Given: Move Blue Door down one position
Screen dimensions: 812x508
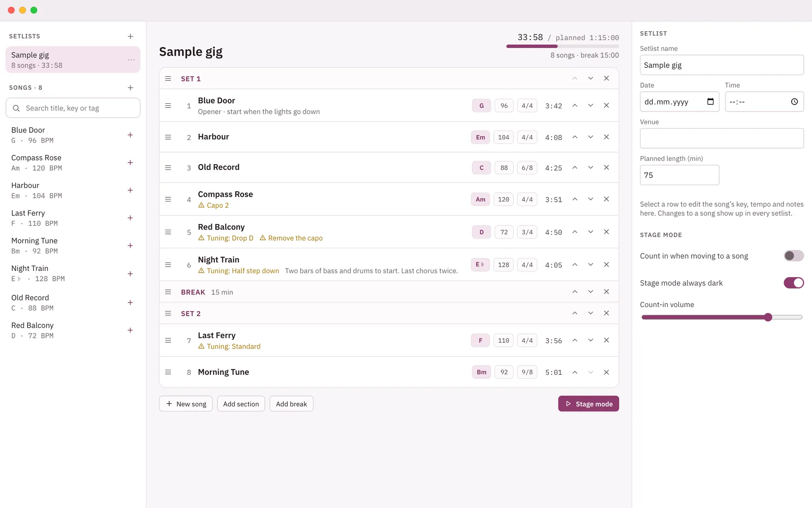Looking at the screenshot, I should 591,105.
